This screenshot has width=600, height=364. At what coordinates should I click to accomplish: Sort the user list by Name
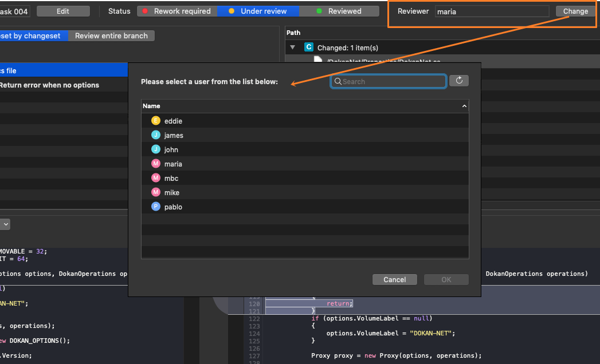pyautogui.click(x=305, y=106)
